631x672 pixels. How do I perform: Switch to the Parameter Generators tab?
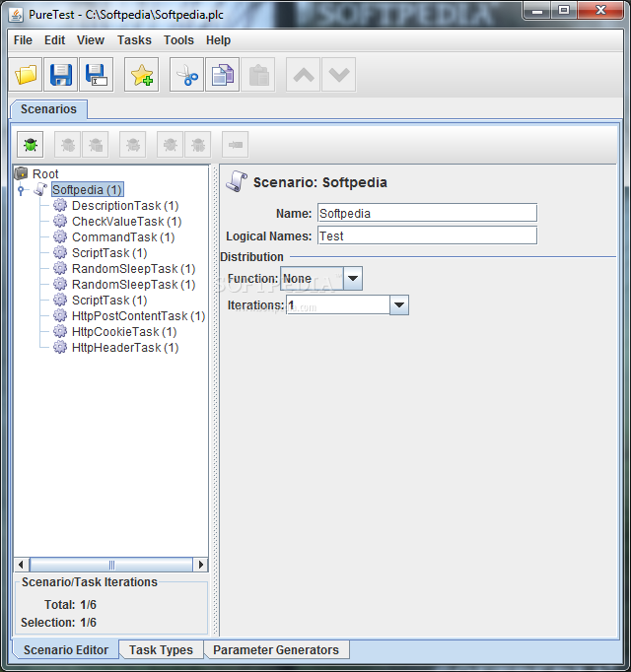pyautogui.click(x=276, y=649)
